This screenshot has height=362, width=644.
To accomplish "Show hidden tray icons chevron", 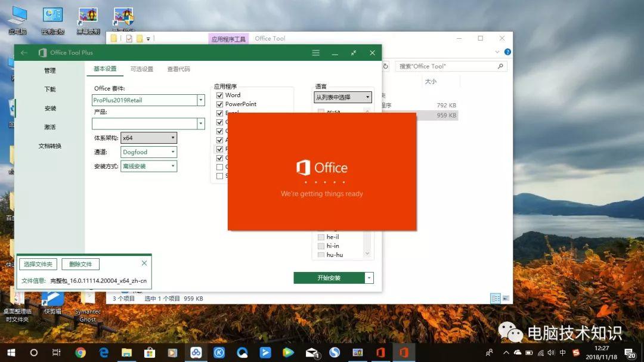I will 506,352.
